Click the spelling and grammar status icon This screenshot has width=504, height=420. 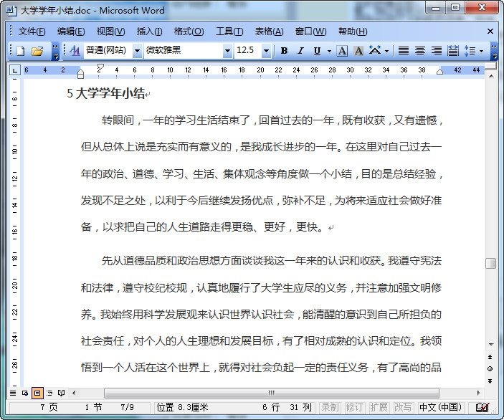pos(482,407)
